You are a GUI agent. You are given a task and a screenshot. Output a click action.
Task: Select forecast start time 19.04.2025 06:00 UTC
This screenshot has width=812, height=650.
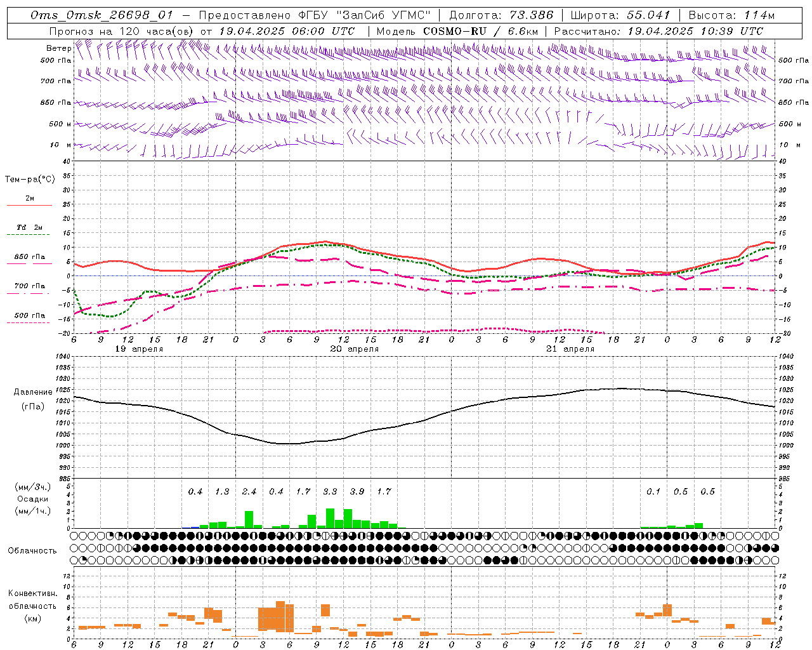click(x=287, y=31)
